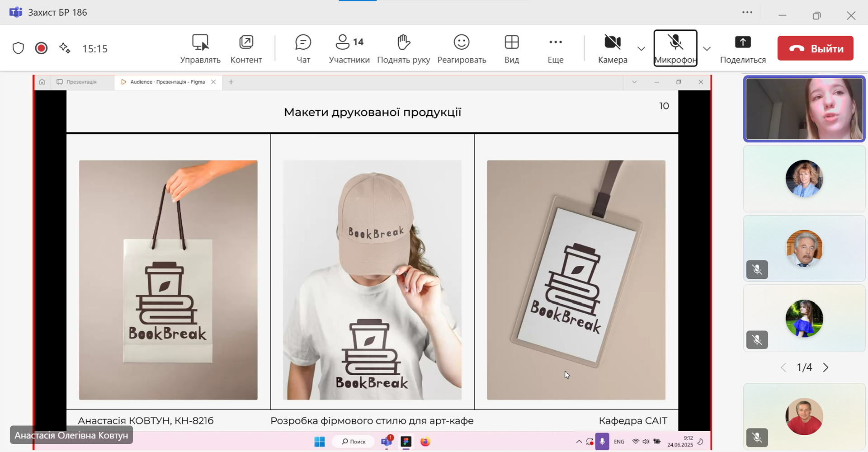Viewport: 868px width, 452px height.
Task: Click the red recording indicator
Action: [41, 48]
